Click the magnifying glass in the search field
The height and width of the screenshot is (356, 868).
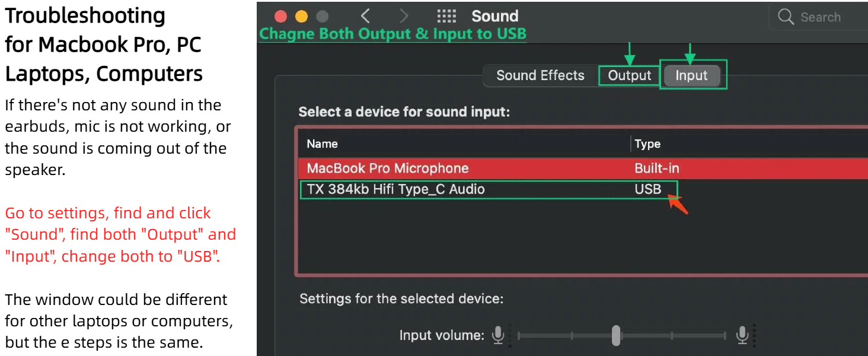pyautogui.click(x=786, y=17)
